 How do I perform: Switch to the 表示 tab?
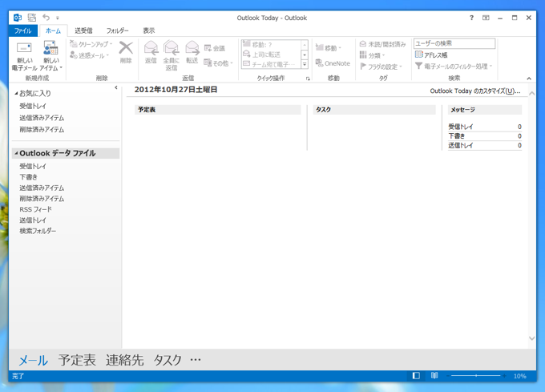(149, 30)
